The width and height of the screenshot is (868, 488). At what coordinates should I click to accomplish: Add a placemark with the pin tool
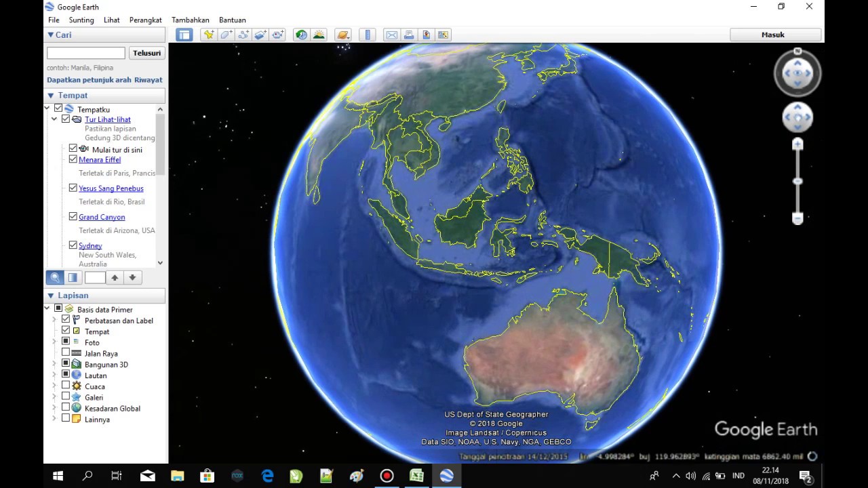pyautogui.click(x=209, y=35)
